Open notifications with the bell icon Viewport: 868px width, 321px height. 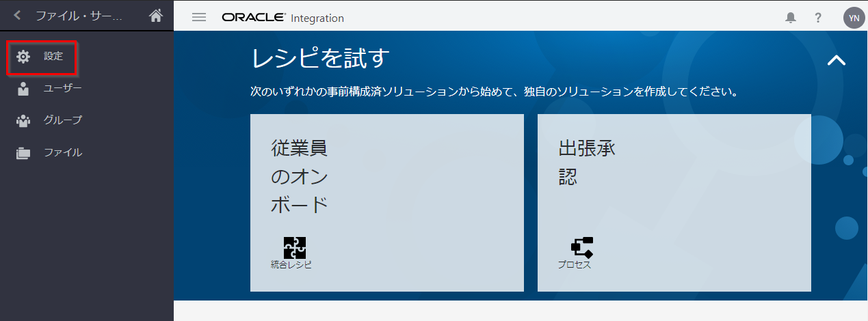pos(791,18)
